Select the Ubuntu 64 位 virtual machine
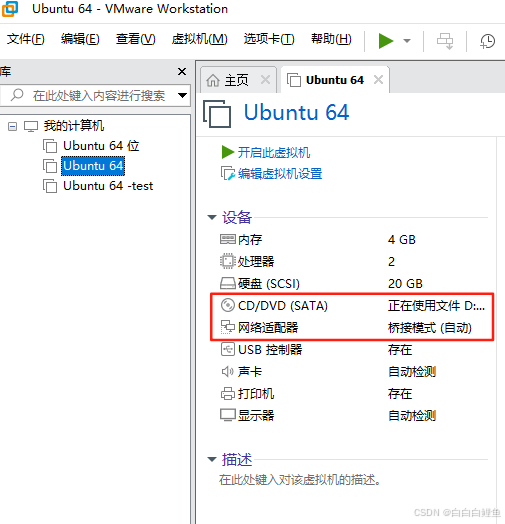The image size is (505, 524). tap(101, 146)
